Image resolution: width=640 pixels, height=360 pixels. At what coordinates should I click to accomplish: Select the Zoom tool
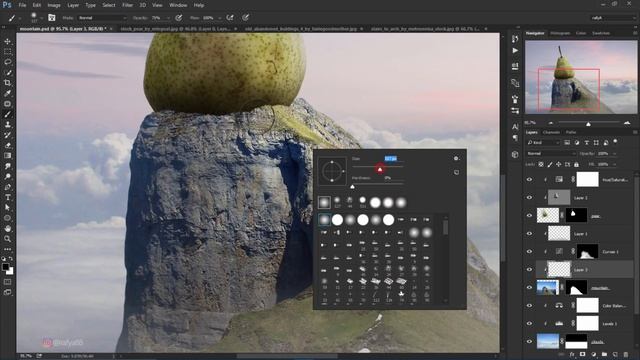click(7, 239)
